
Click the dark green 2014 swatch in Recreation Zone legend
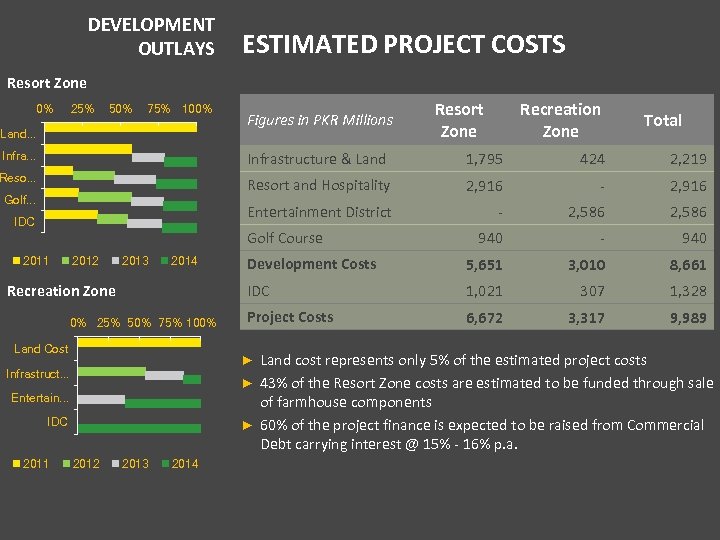tap(166, 464)
